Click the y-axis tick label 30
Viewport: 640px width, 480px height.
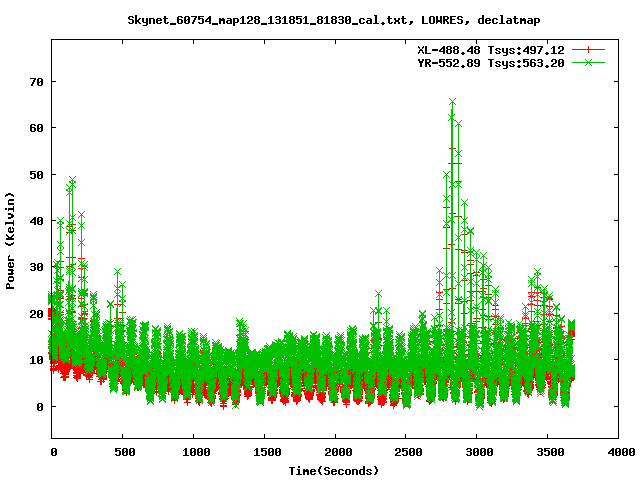[x=36, y=267]
